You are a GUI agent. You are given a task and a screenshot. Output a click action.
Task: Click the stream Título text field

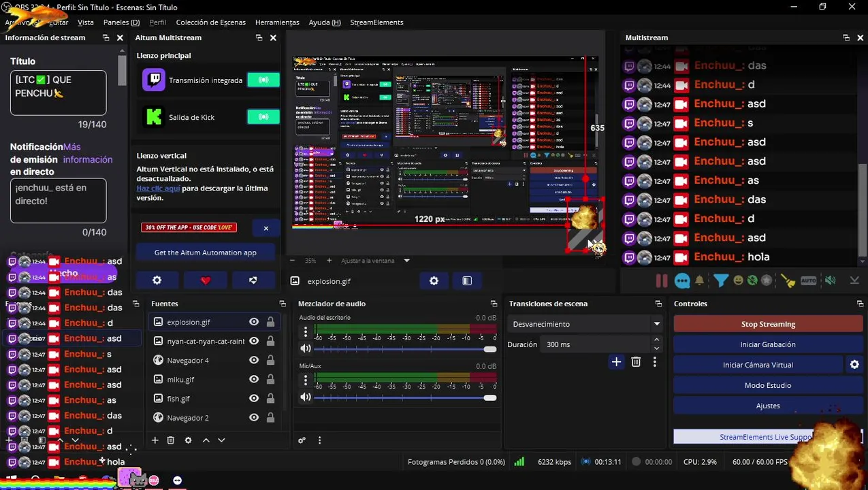(x=59, y=93)
